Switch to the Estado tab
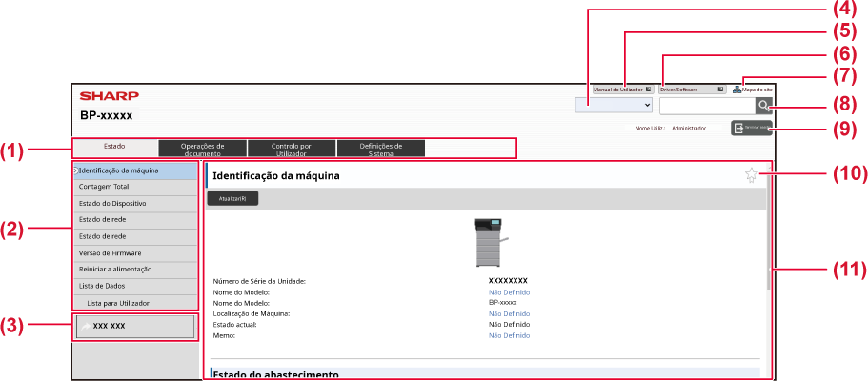Screen dimensions: 868x381 (114, 148)
